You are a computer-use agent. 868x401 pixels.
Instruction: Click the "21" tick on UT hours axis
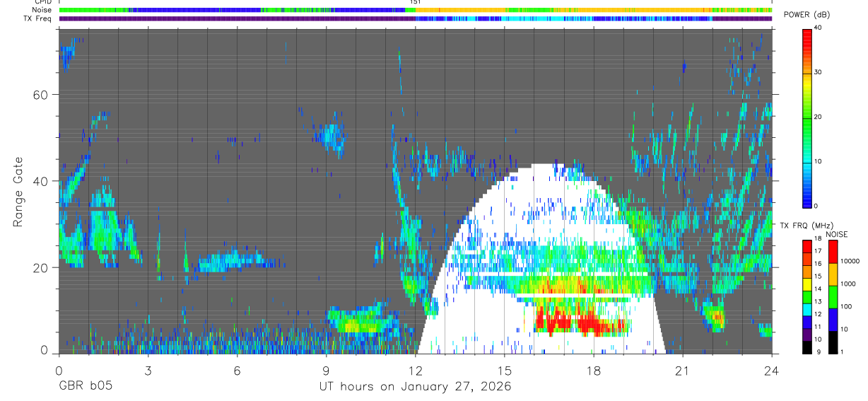[682, 371]
